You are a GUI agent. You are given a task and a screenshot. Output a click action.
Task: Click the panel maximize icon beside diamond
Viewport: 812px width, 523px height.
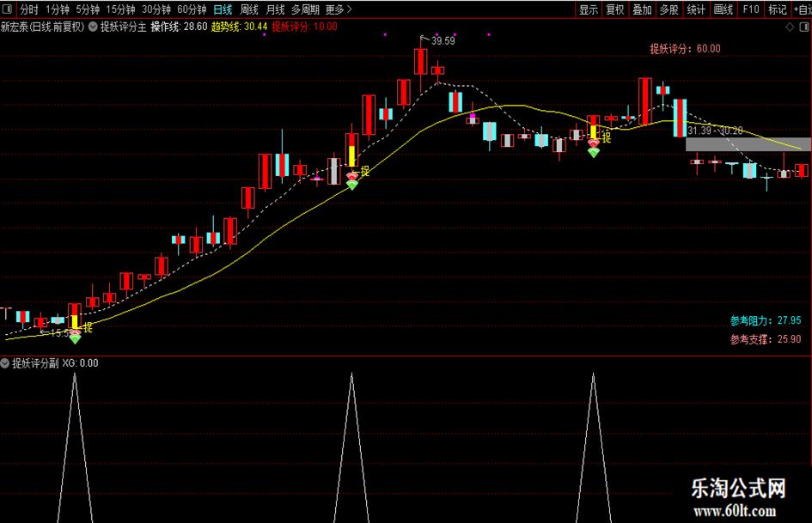point(805,27)
